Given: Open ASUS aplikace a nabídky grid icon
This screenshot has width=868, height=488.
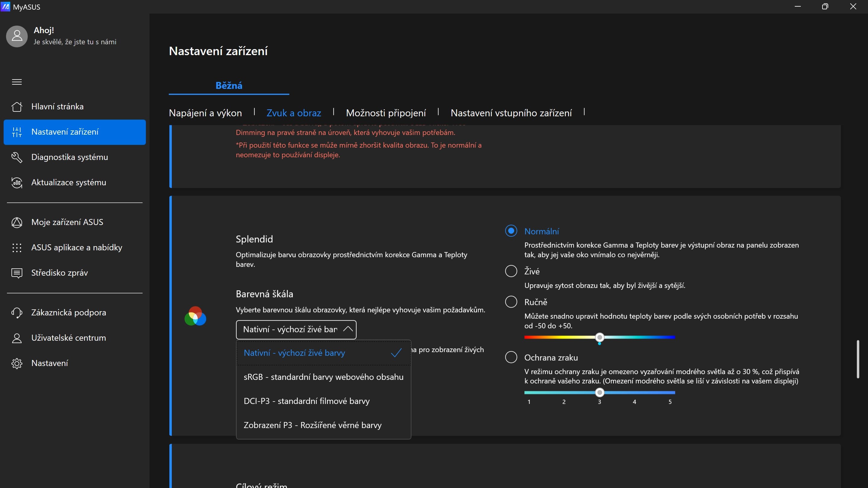Looking at the screenshot, I should (x=17, y=248).
